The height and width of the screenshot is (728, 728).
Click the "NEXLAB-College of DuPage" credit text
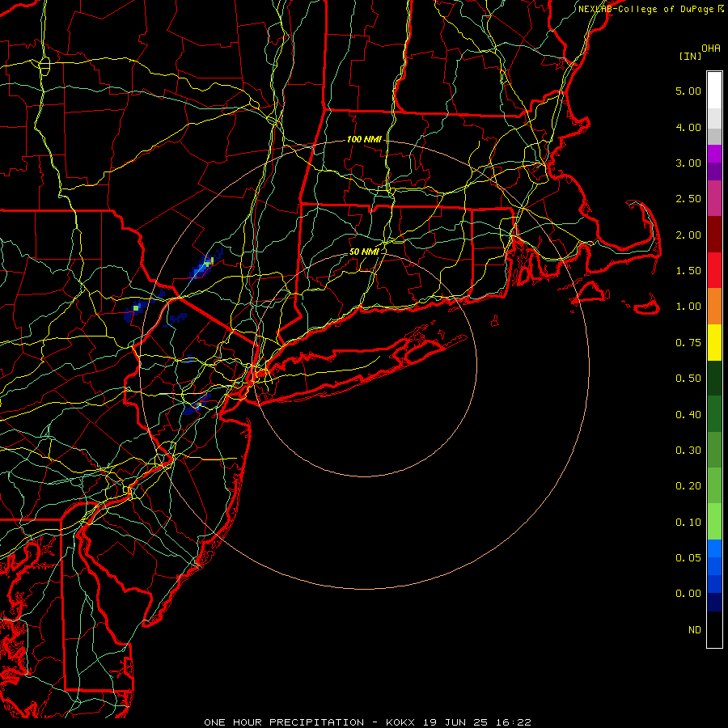(645, 9)
